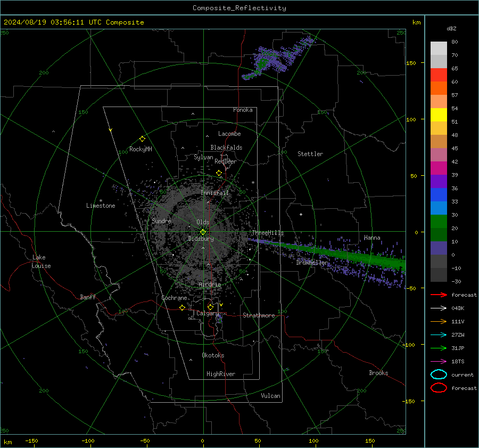
Task: Select the yellow 51-54 dBZ color band
Action: click(439, 115)
